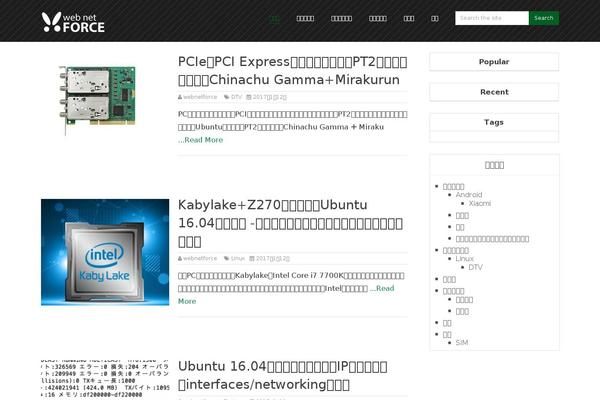Open the terminal output thumbnail of Ubuntu network post
600x400 pixels.
pos(105,379)
